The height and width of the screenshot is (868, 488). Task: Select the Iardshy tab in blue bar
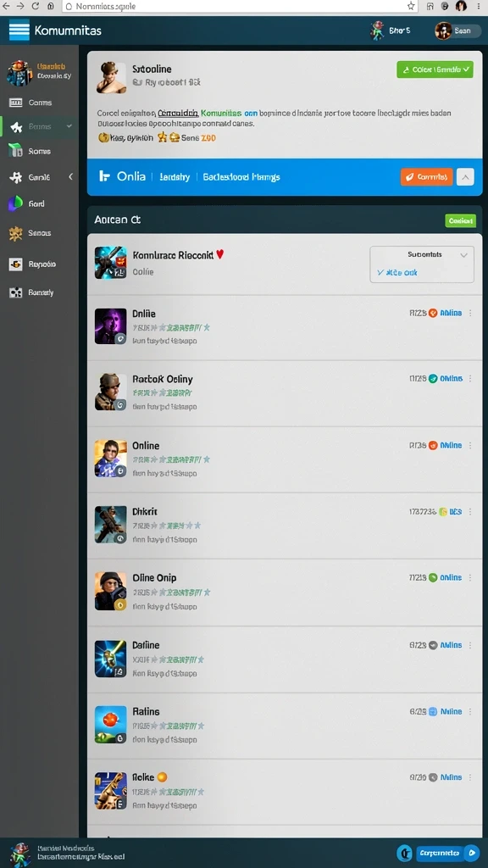pos(175,176)
